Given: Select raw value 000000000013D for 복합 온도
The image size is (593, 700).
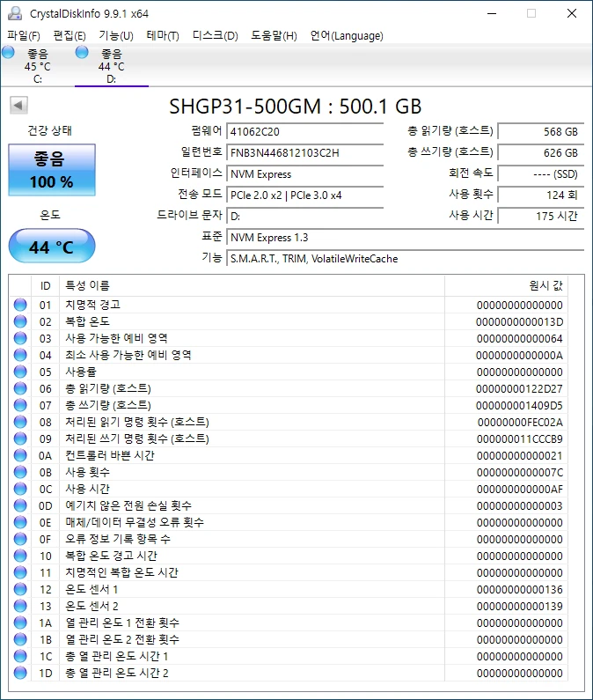Looking at the screenshot, I should (519, 322).
